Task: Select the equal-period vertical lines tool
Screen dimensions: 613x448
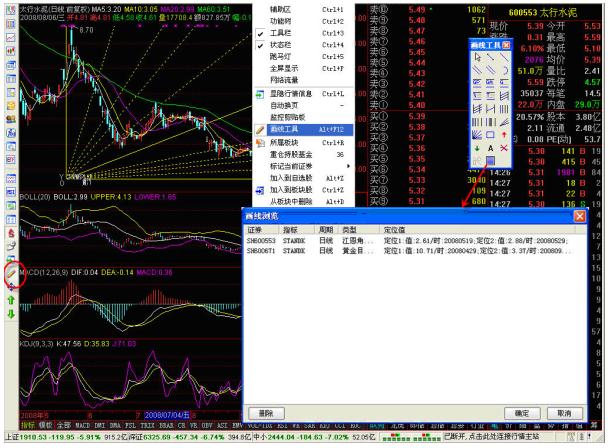Action: pyautogui.click(x=504, y=108)
